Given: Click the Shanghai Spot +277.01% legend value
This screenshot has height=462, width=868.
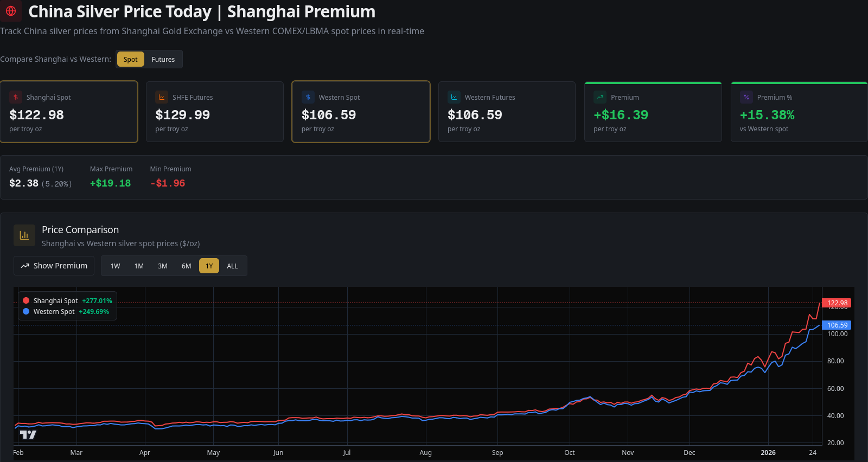Looking at the screenshot, I should (x=97, y=301).
